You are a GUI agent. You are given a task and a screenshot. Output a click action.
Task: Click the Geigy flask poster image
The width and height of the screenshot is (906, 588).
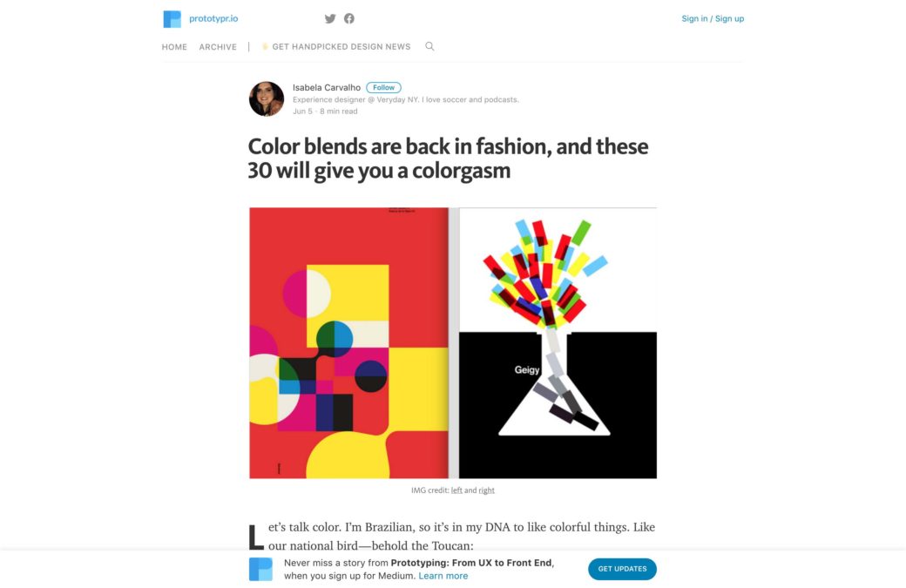[558, 342]
